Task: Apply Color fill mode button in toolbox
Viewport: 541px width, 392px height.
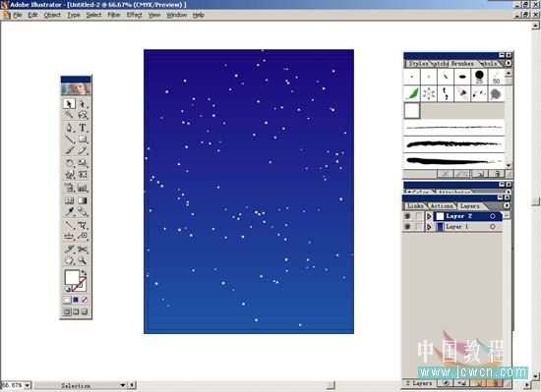Action: click(x=67, y=300)
